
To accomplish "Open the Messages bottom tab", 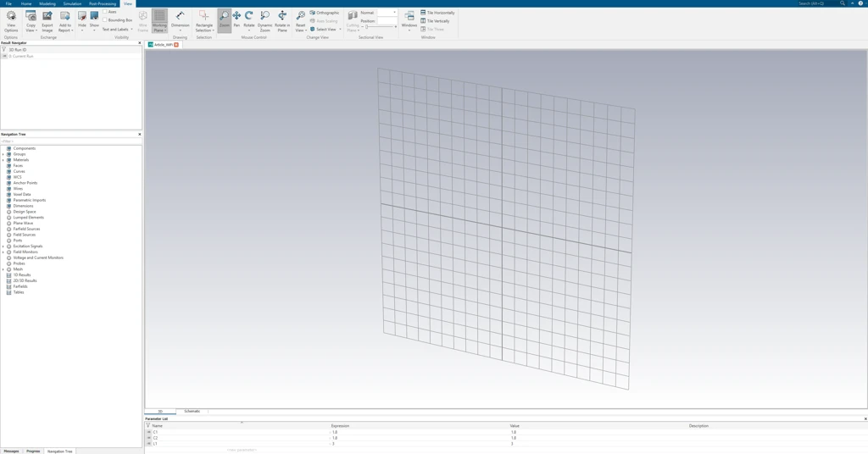I will [x=11, y=451].
